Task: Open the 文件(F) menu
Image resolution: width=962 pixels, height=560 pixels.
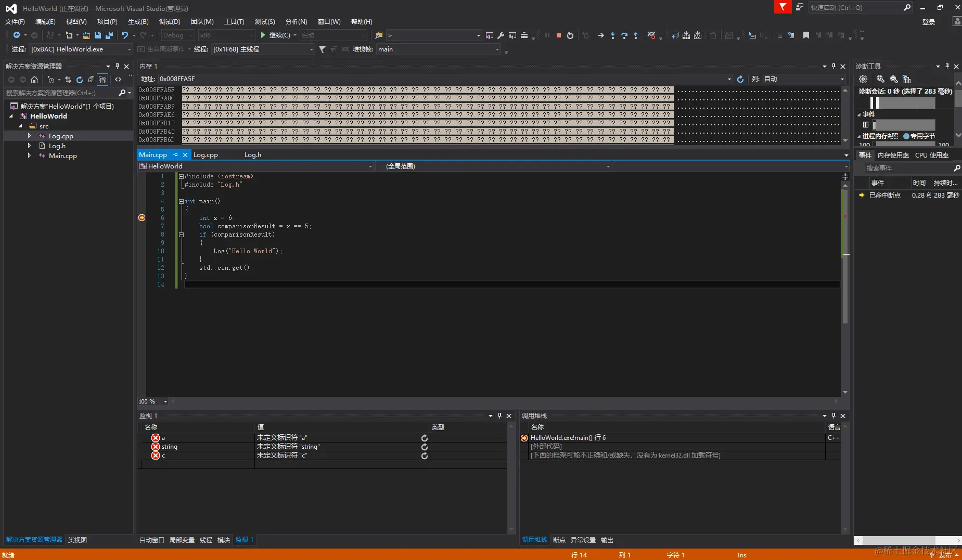Action: (x=15, y=21)
